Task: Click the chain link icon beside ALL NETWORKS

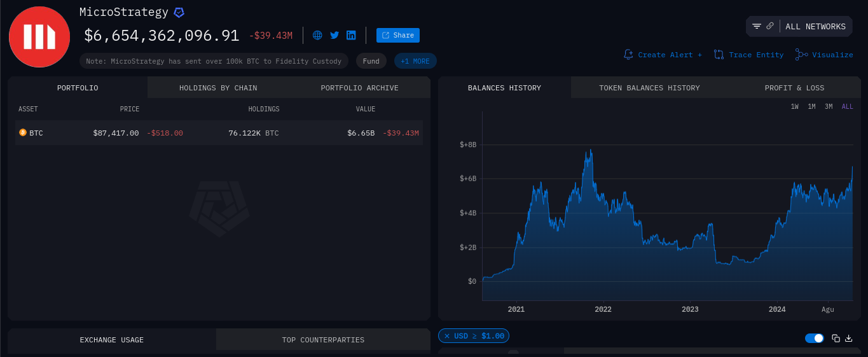Action: 770,26
